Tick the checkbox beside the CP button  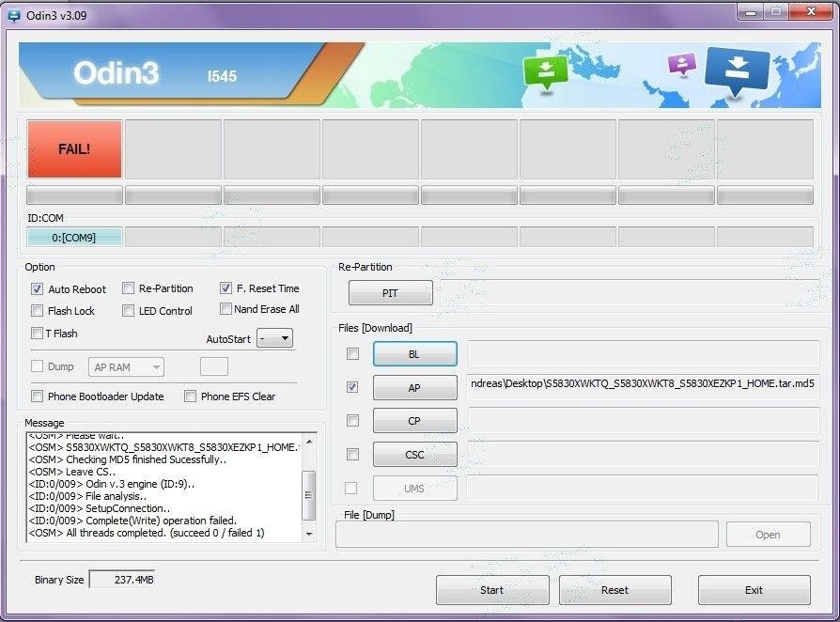click(x=352, y=421)
